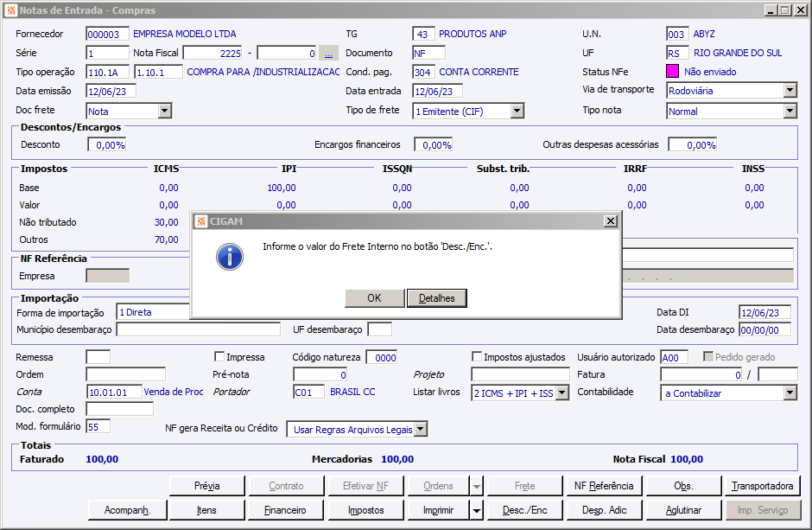This screenshot has width=812, height=530.
Task: Focus the UF desembaraço field
Action: pos(379,329)
